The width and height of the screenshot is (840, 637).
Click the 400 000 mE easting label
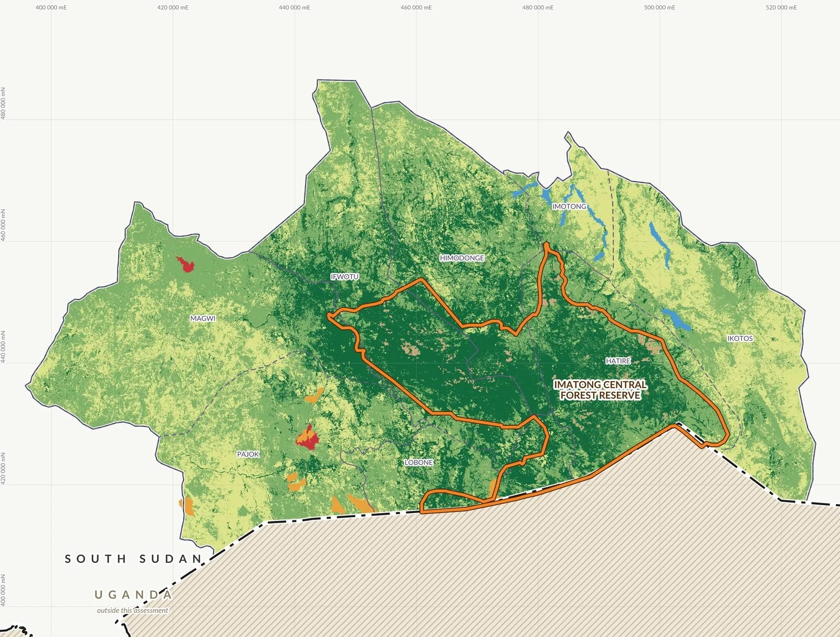[51, 7]
